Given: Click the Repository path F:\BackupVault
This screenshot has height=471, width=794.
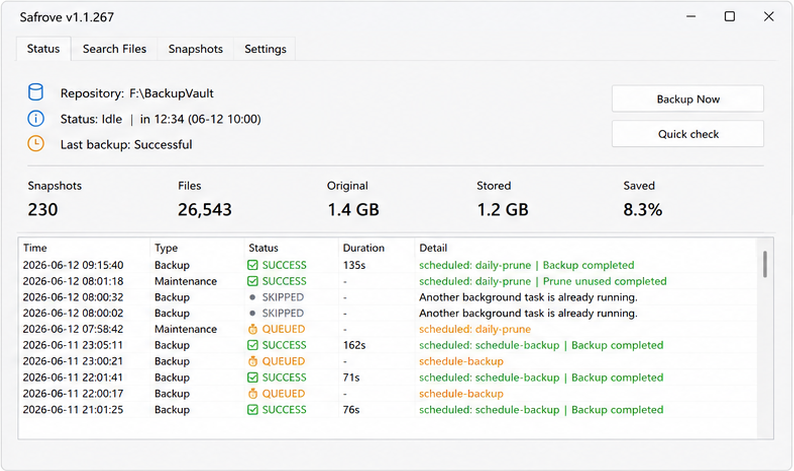Looking at the screenshot, I should [x=172, y=93].
